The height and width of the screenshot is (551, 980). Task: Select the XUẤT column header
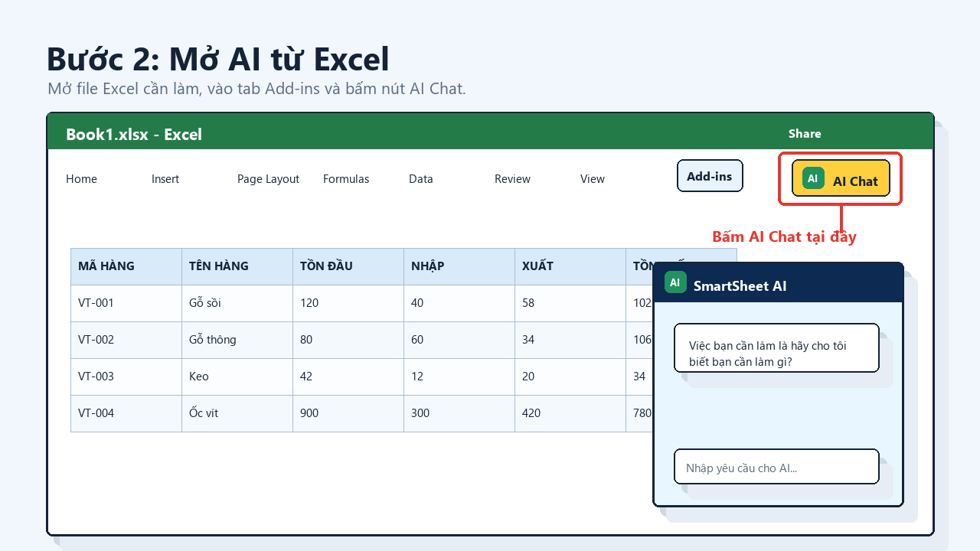pos(570,266)
